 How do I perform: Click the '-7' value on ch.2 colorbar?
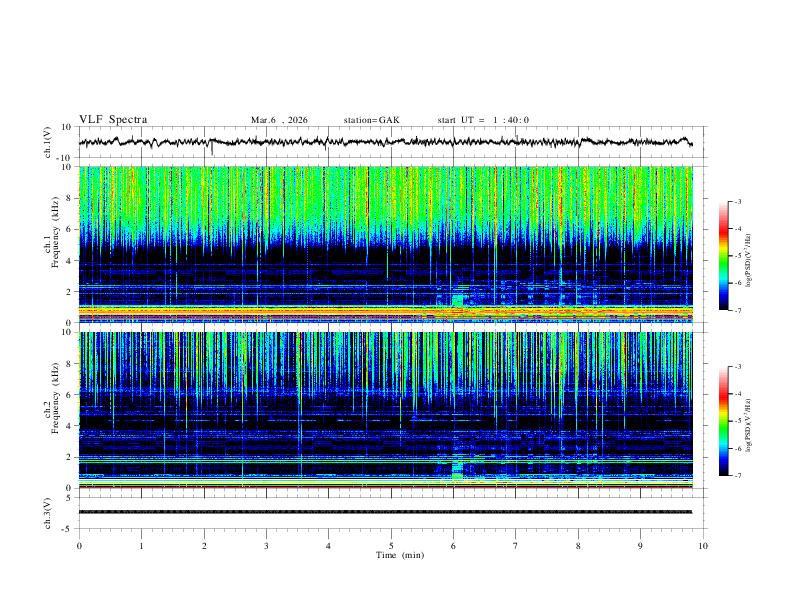(737, 475)
